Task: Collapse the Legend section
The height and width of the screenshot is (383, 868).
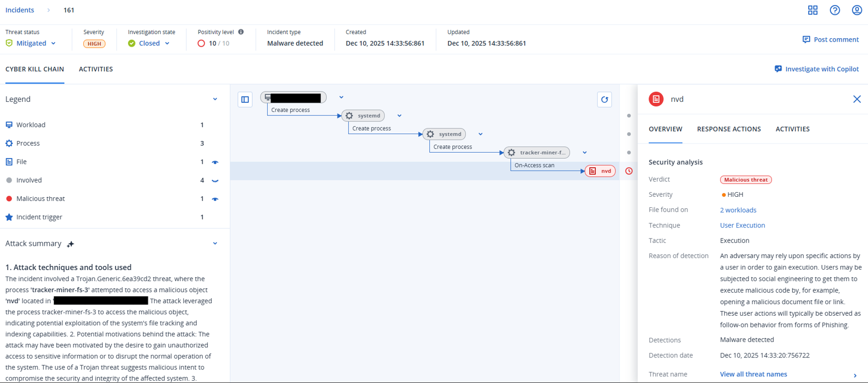Action: tap(215, 99)
